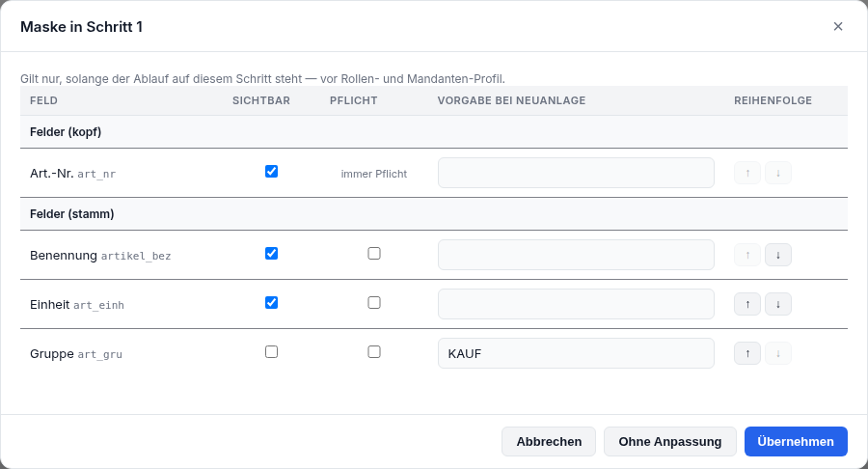The image size is (868, 469).
Task: Uncheck Sichtbar for Art.-Nr.
Action: pyautogui.click(x=271, y=172)
